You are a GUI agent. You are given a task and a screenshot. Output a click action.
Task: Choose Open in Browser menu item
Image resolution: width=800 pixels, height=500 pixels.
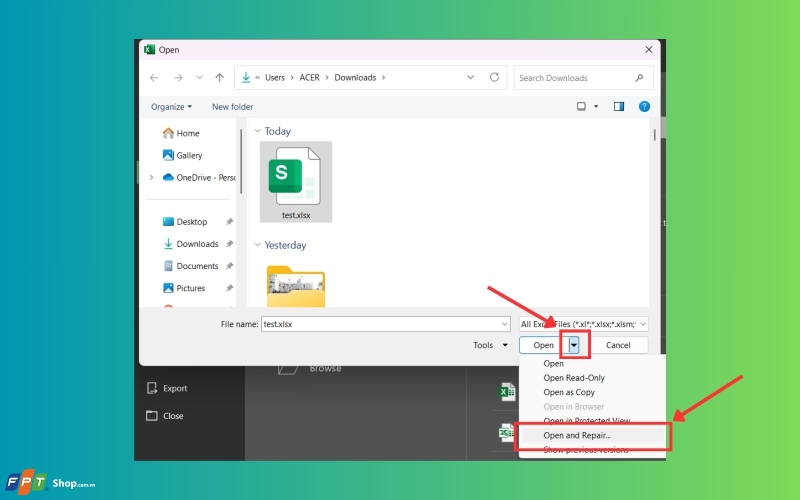[x=573, y=406]
